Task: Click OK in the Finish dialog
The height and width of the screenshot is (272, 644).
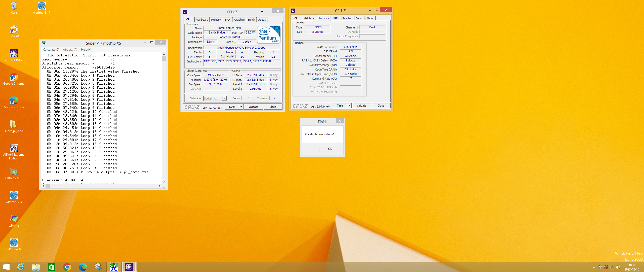Action: click(x=330, y=149)
